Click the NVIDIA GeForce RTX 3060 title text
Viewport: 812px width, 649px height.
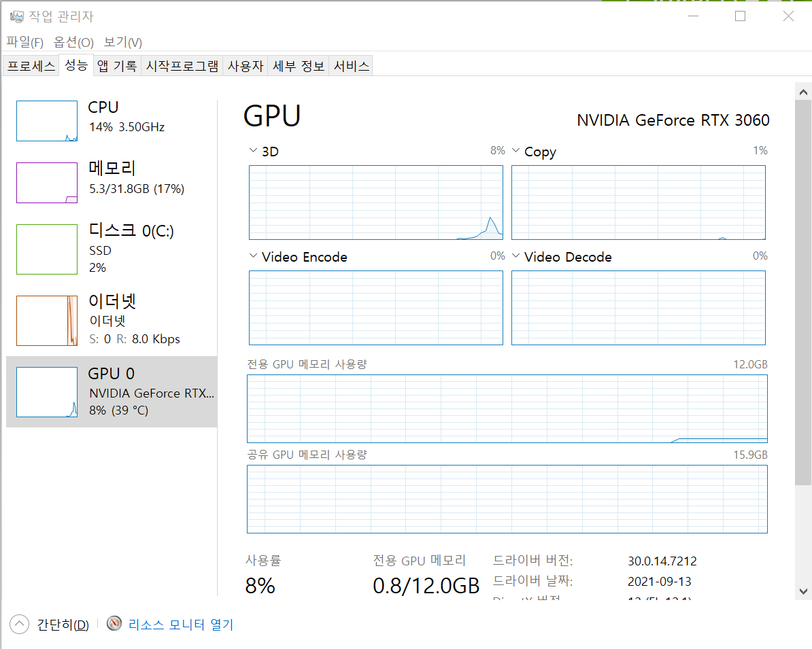pyautogui.click(x=673, y=120)
